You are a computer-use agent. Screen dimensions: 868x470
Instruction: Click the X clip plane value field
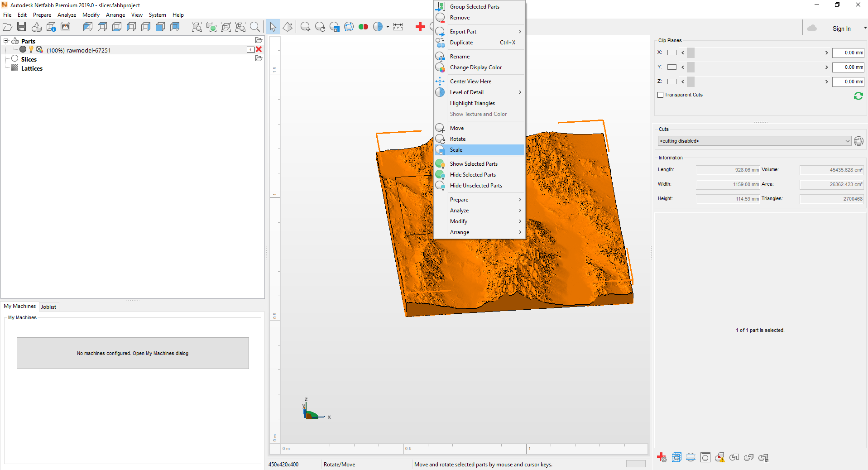tap(848, 53)
